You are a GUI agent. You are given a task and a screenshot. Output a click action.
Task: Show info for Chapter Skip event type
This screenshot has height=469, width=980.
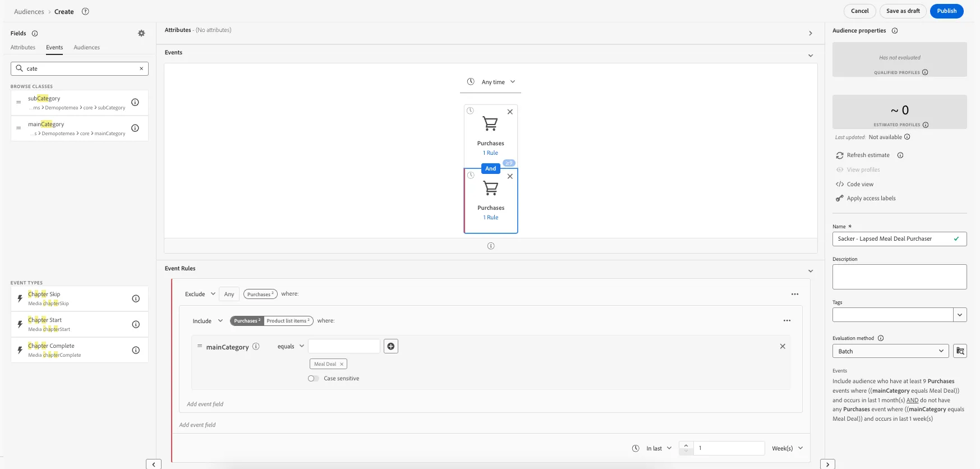tap(136, 298)
